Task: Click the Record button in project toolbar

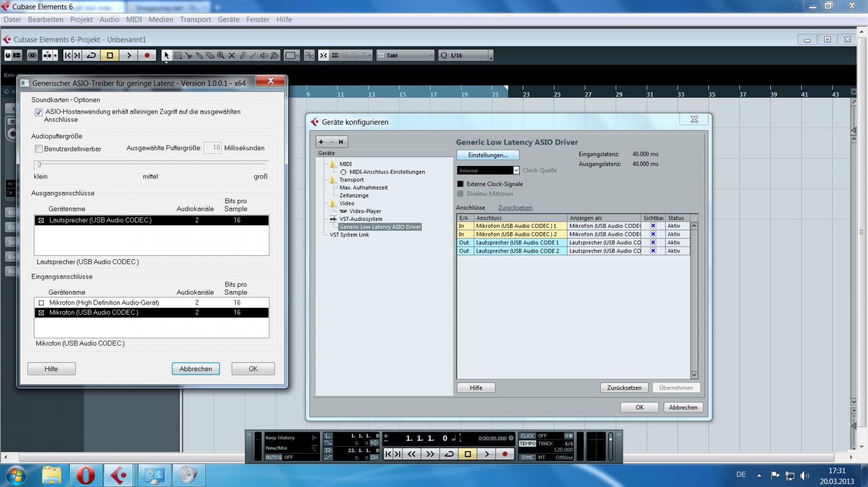Action: click(147, 55)
